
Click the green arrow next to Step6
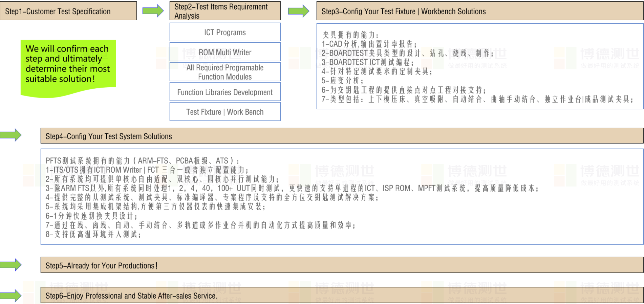coord(10,296)
